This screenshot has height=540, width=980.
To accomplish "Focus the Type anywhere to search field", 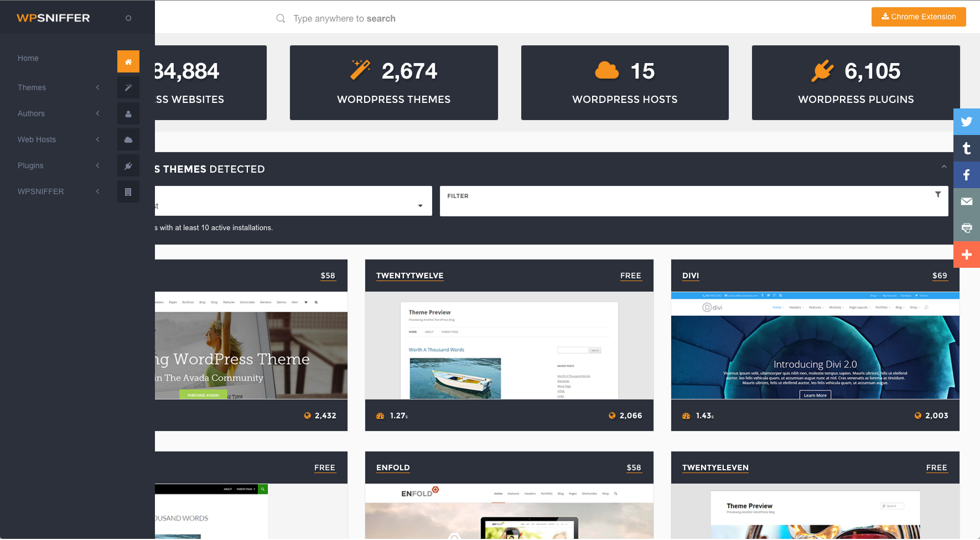I will coord(344,18).
